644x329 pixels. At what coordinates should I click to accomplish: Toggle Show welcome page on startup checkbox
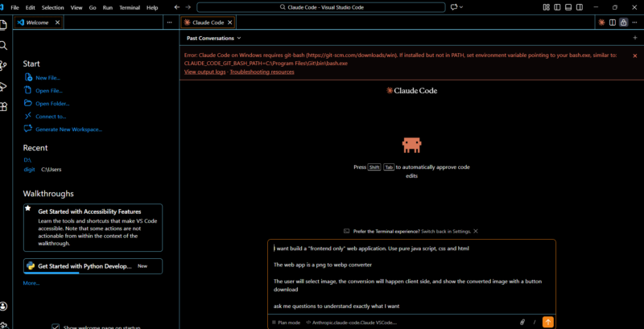(56, 327)
